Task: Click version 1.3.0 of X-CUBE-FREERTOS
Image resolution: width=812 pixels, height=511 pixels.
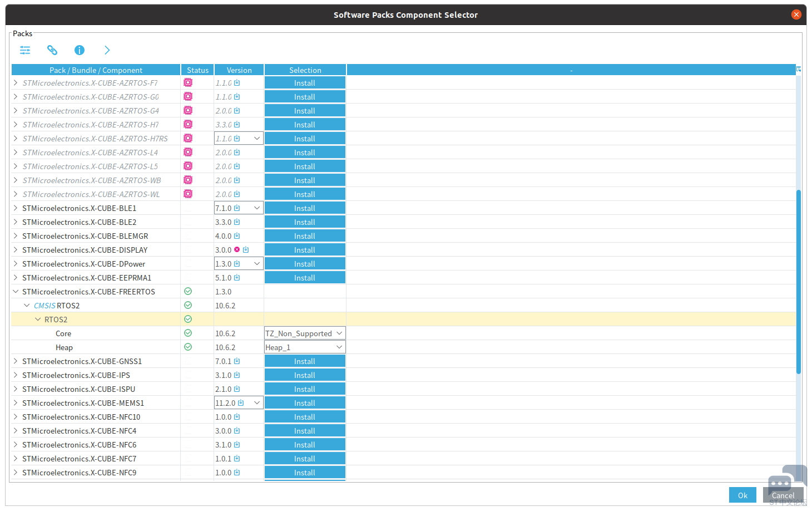Action: [x=224, y=292]
